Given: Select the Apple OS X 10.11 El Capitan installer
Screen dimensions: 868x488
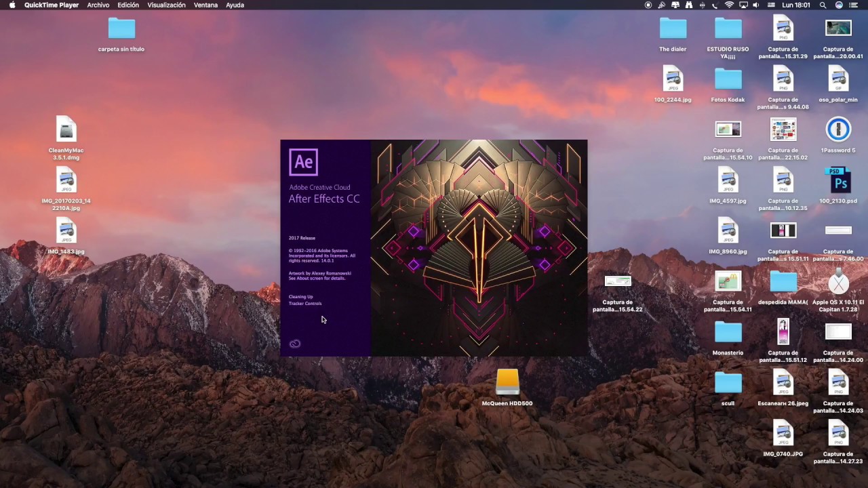Looking at the screenshot, I should (838, 281).
